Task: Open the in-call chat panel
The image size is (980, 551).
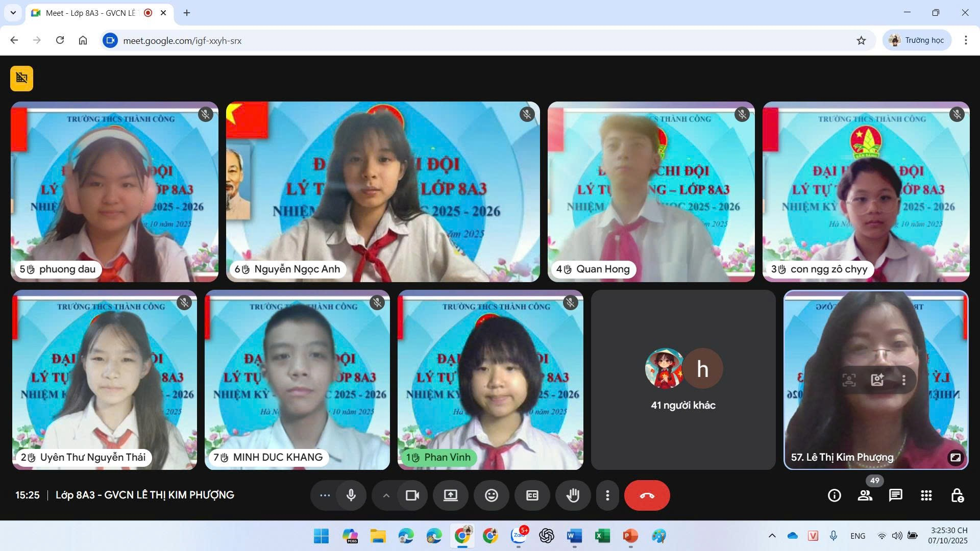Action: pos(895,495)
